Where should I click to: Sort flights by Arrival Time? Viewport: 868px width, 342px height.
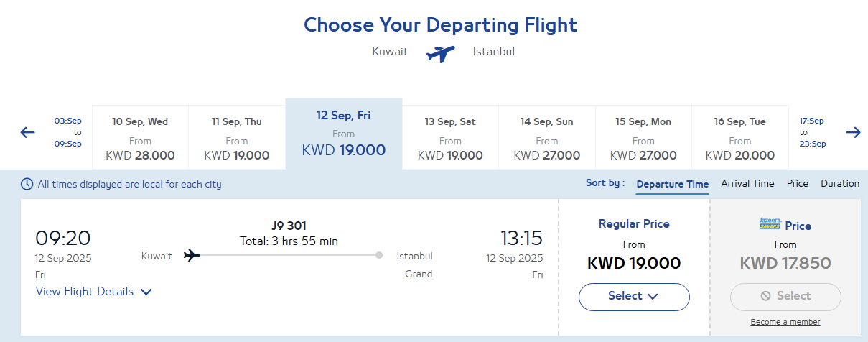pyautogui.click(x=747, y=183)
